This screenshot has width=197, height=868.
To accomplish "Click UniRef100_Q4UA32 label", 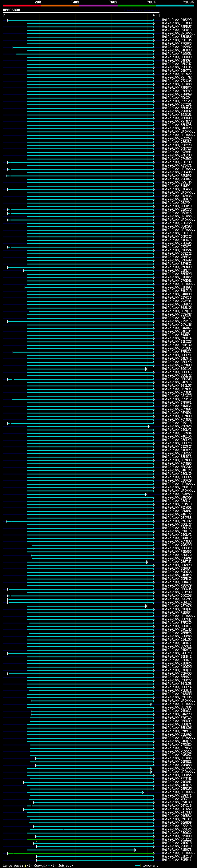I will tap(177, 711).
